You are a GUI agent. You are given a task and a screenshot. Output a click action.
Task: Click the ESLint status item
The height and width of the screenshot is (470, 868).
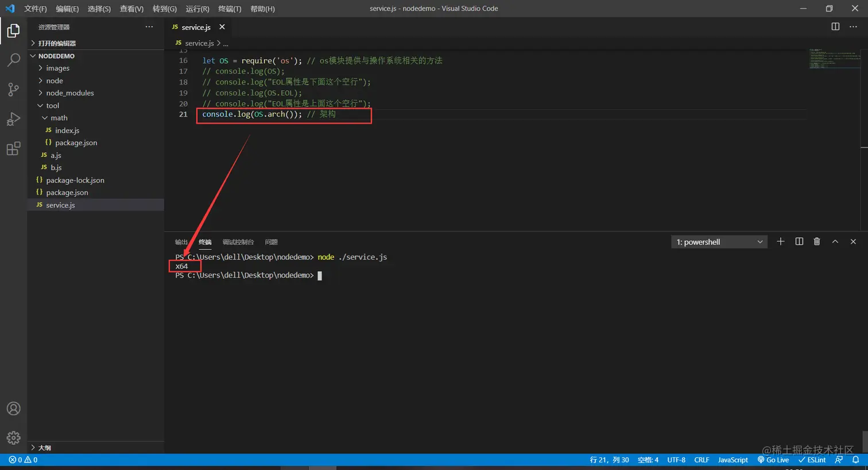(x=812, y=460)
